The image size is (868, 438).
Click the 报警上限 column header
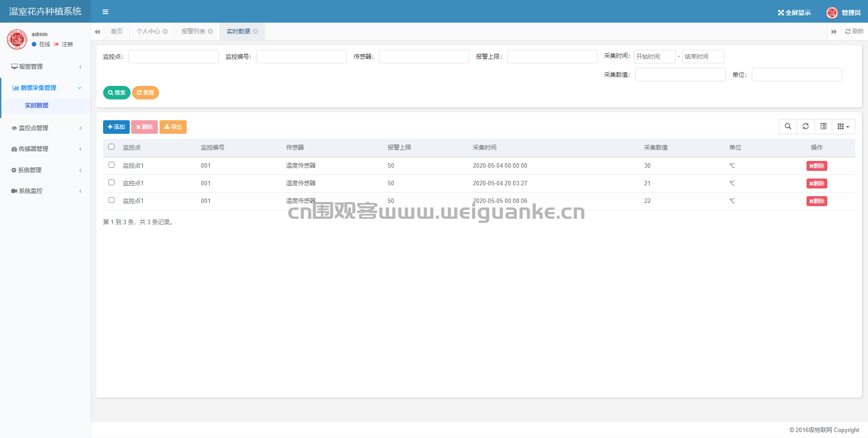point(399,147)
